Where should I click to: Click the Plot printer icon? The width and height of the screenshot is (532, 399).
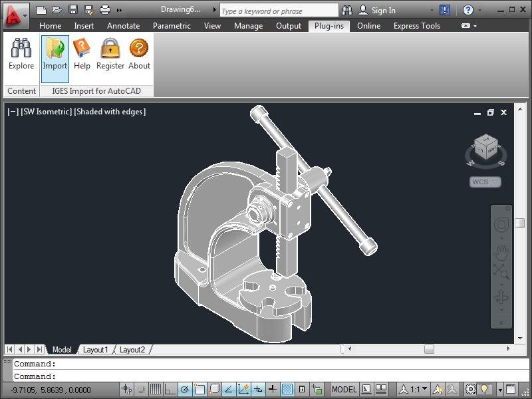click(105, 9)
